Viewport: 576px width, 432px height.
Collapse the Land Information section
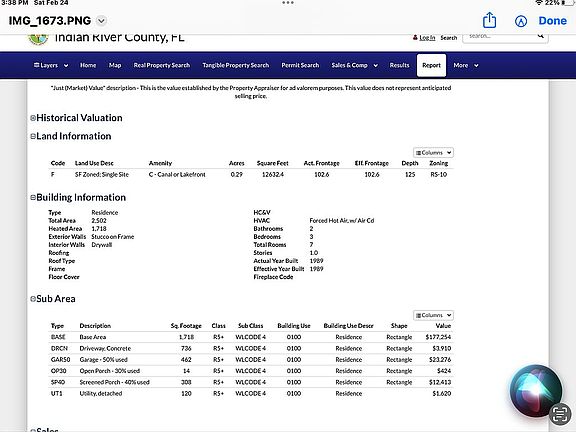pos(33,136)
